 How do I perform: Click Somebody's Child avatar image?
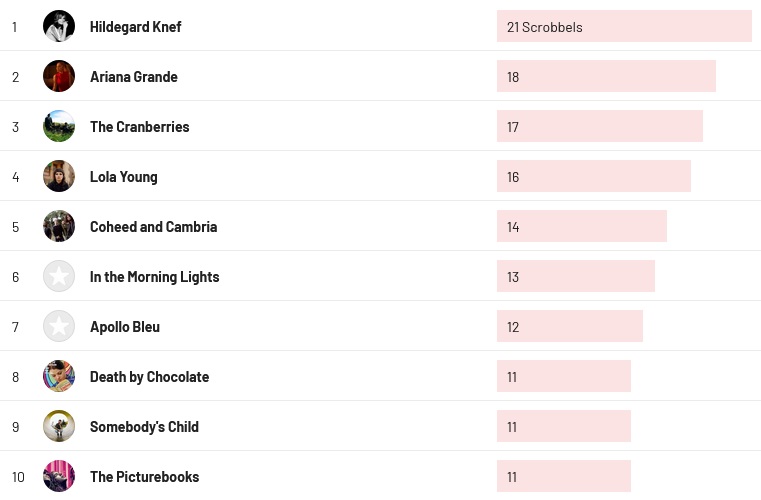[59, 426]
